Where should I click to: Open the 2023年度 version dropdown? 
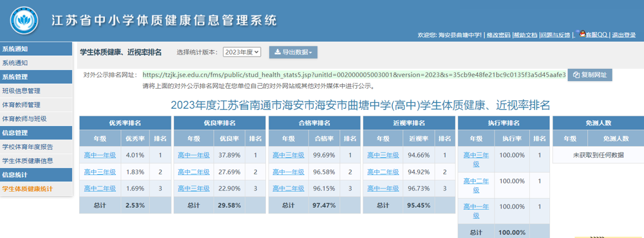[242, 52]
